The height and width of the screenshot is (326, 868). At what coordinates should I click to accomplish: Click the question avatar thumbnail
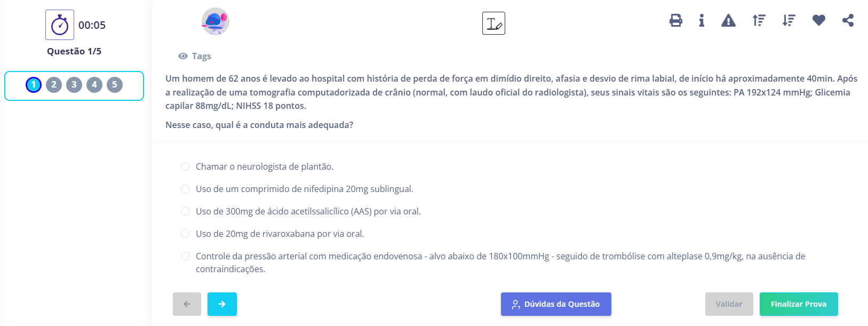click(x=215, y=21)
